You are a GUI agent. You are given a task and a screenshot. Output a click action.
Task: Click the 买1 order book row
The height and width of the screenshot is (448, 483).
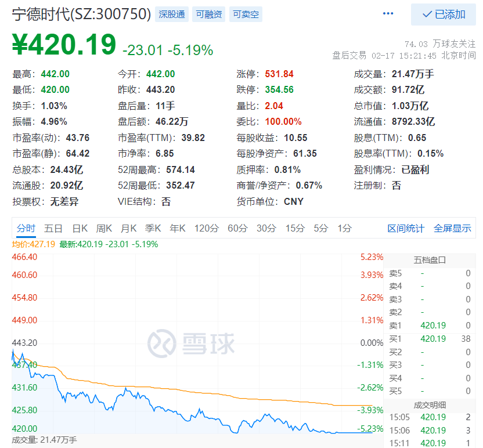[430, 339]
